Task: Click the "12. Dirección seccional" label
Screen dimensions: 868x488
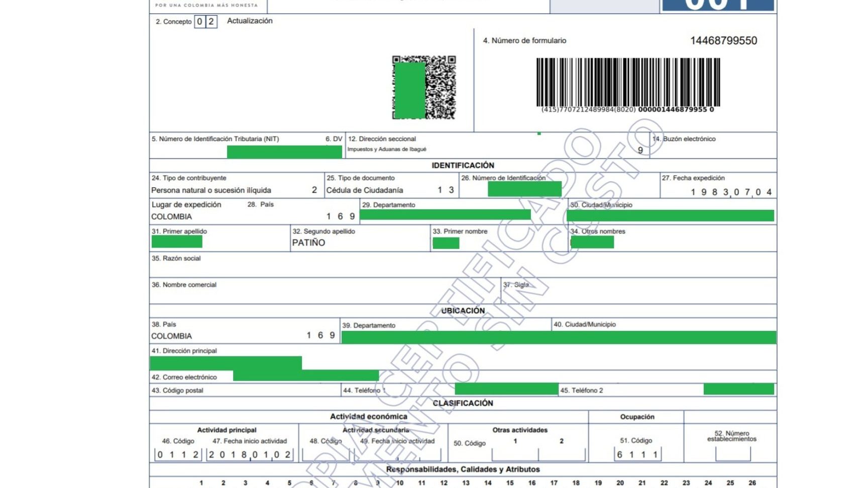Action: pyautogui.click(x=382, y=139)
